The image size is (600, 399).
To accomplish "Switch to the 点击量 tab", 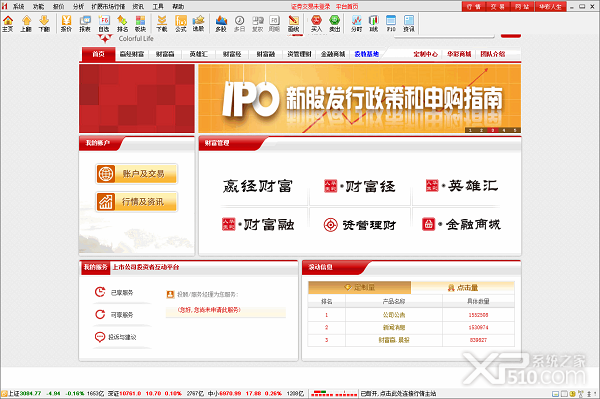I will pyautogui.click(x=463, y=288).
